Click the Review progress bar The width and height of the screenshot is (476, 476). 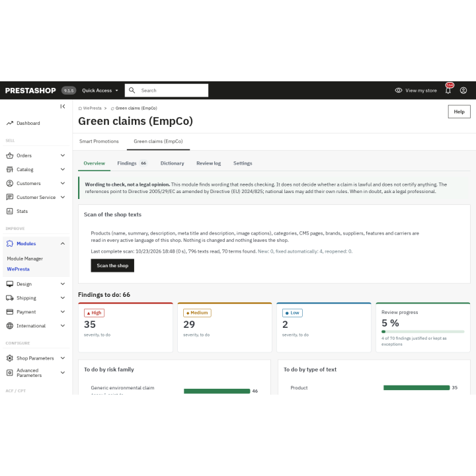point(423,331)
